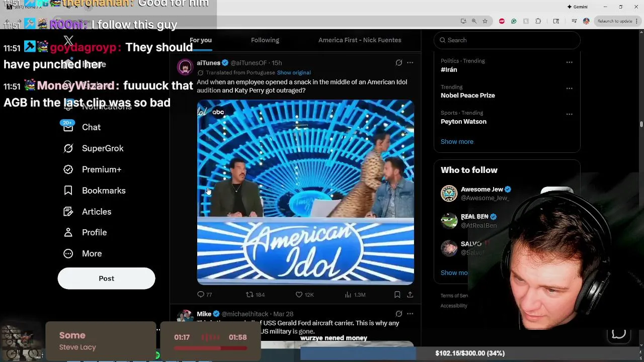Screen dimensions: 644x362
Task: Switch to the For you tab
Action: coord(201,40)
